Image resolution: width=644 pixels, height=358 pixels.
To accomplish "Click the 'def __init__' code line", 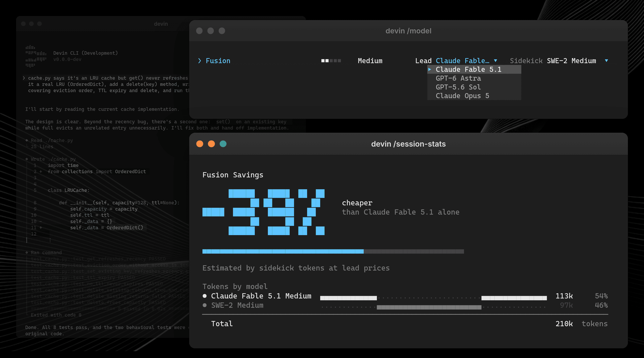I will click(119, 203).
